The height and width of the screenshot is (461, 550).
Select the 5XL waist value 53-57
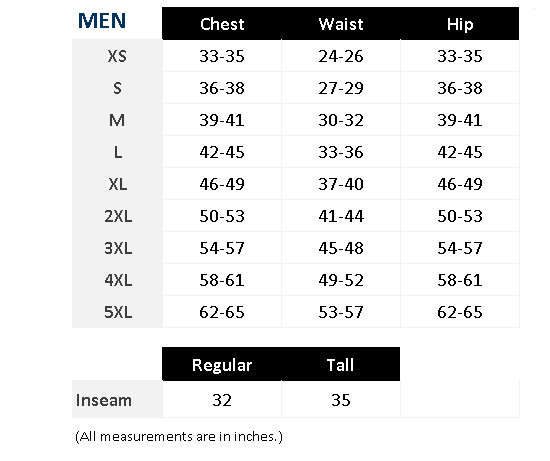coord(341,312)
